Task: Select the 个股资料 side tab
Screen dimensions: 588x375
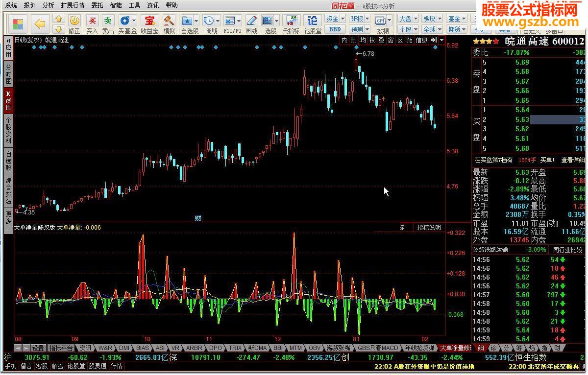Action: 8,131
